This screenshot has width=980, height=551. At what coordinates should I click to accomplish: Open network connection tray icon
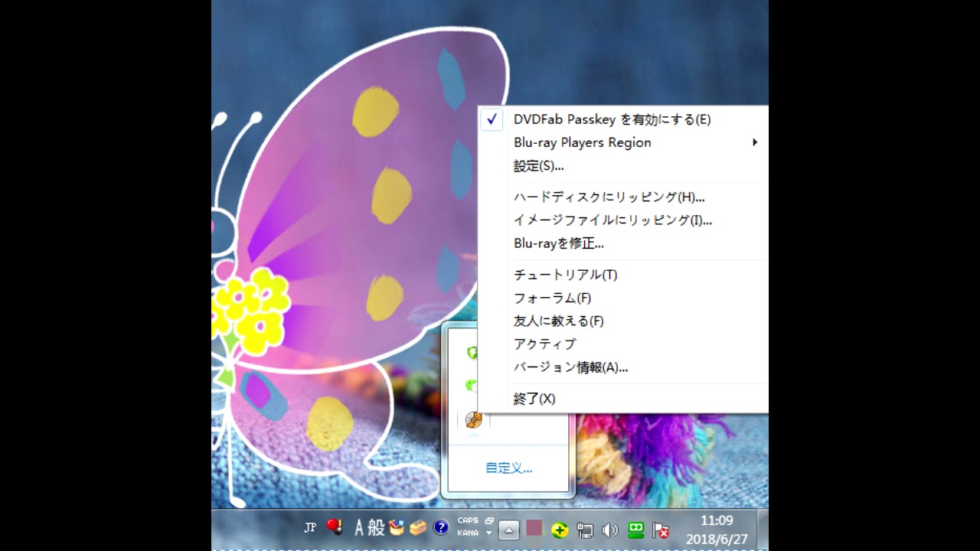pyautogui.click(x=585, y=530)
